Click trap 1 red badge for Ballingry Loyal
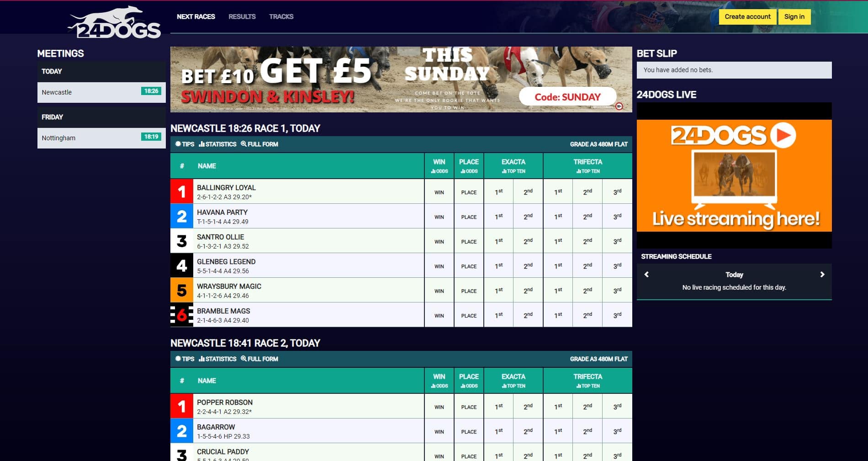This screenshot has width=868, height=461. pyautogui.click(x=182, y=191)
